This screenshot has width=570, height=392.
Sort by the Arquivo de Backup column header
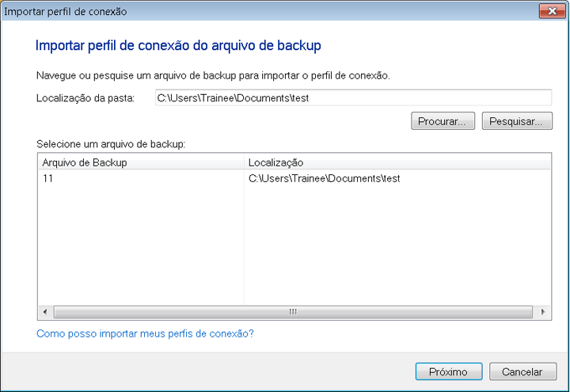[x=140, y=162]
